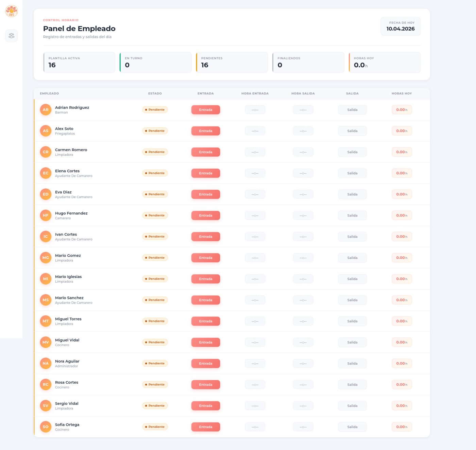
Task: Select the EN TURNO stat card
Action: [156, 62]
